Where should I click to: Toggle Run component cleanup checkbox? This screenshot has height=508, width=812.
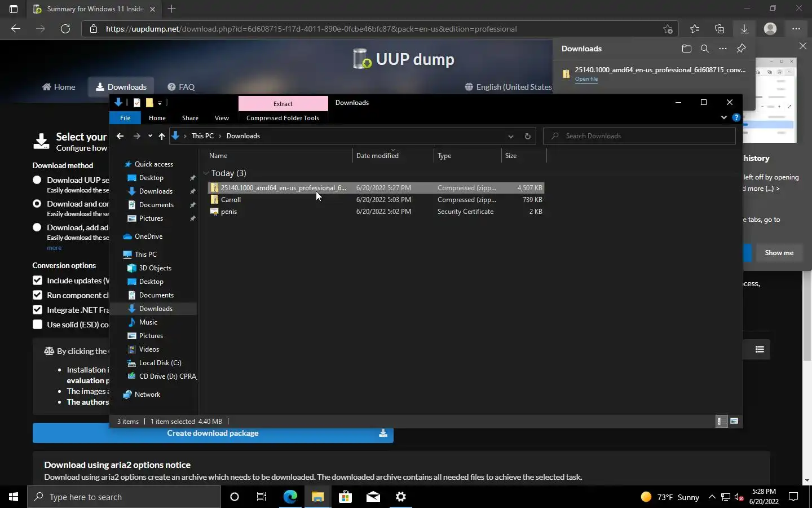(x=37, y=295)
